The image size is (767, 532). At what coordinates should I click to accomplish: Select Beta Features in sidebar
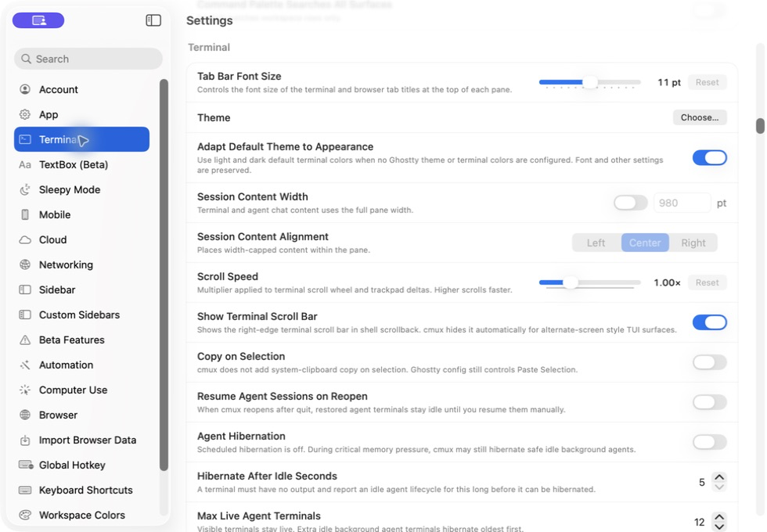(x=81, y=340)
